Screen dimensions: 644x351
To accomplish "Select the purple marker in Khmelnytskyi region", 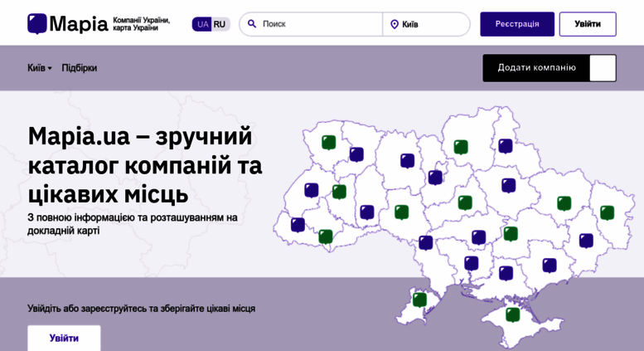I will [x=367, y=212].
